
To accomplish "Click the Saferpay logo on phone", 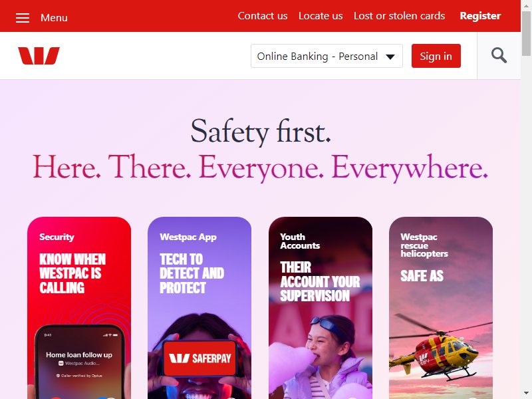I will click(200, 358).
